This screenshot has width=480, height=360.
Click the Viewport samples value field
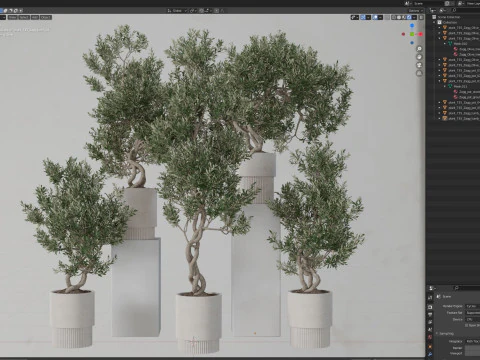[x=473, y=353]
